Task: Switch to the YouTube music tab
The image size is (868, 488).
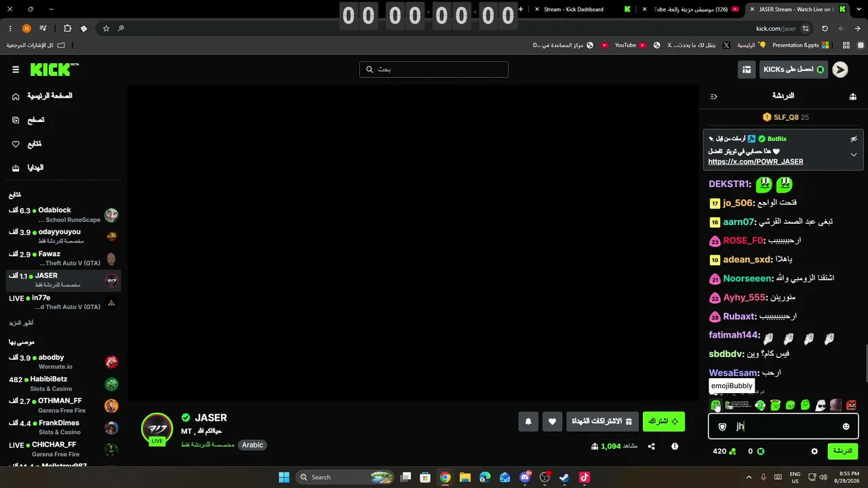Action: click(690, 9)
